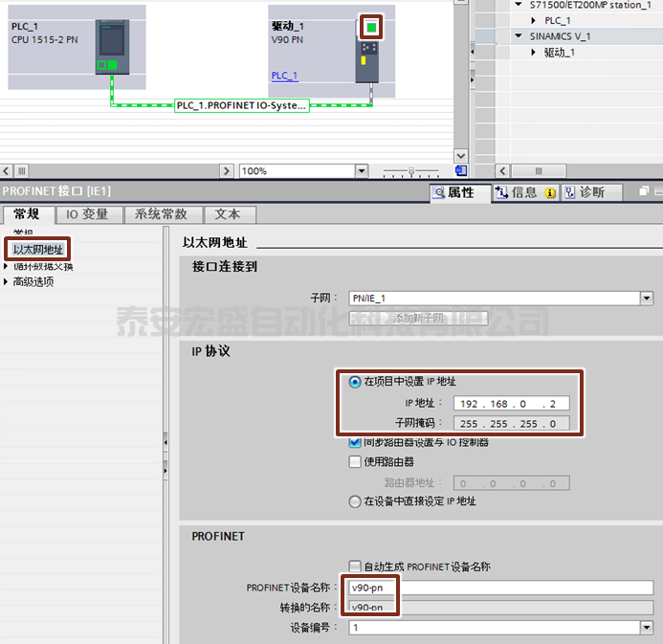The width and height of the screenshot is (663, 644).
Task: Enable the 使用路由器 checkbox
Action: (355, 461)
